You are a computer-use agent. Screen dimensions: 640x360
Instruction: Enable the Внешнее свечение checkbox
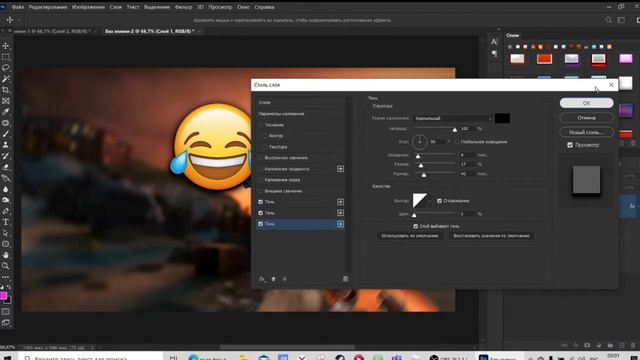click(261, 191)
